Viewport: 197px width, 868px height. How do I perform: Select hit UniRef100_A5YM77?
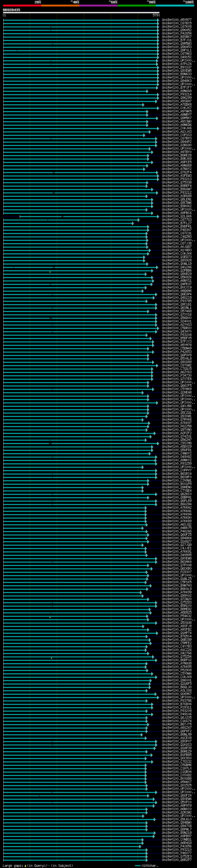[x=177, y=20]
